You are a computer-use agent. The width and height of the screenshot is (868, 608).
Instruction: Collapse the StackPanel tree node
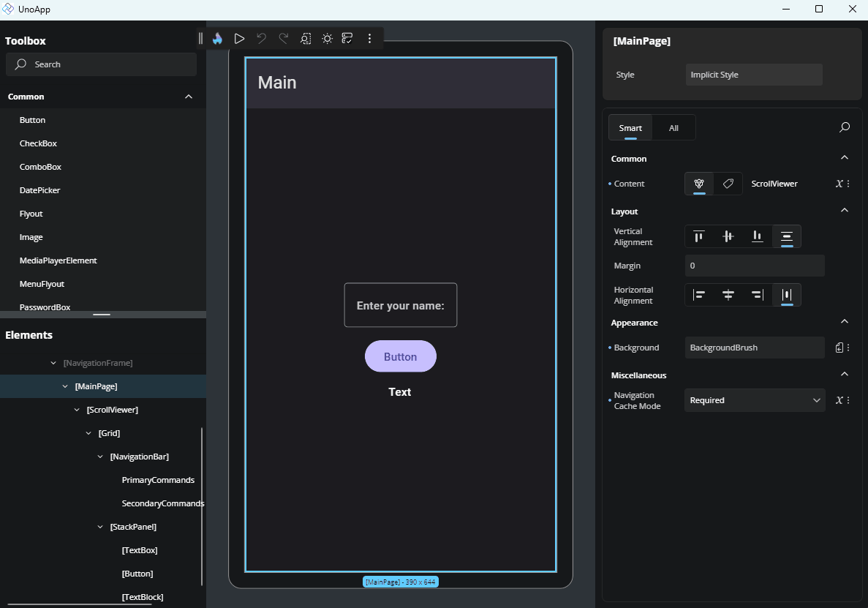pyautogui.click(x=100, y=526)
